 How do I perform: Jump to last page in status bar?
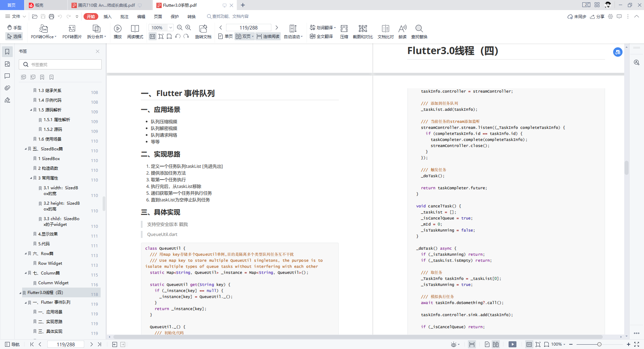tap(100, 344)
